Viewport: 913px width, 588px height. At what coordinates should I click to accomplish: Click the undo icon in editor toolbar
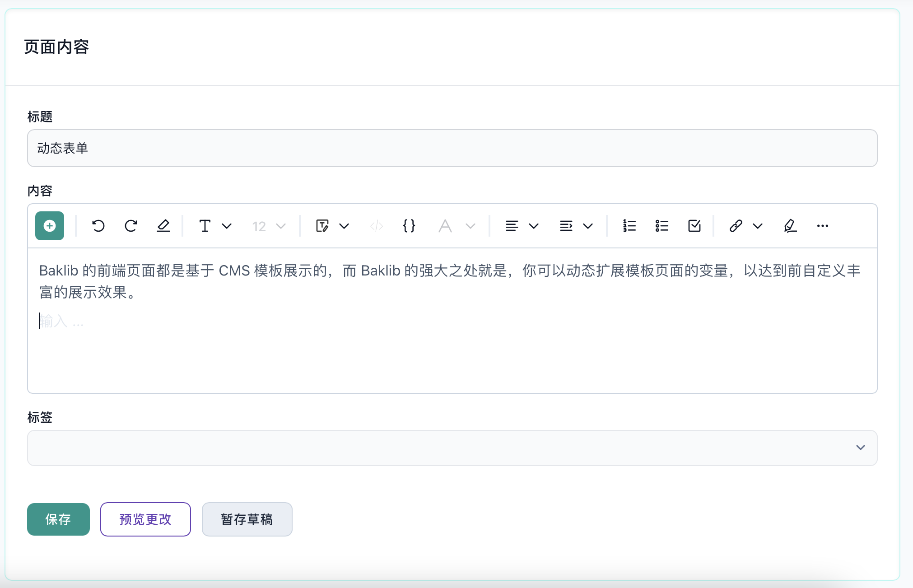(x=98, y=226)
